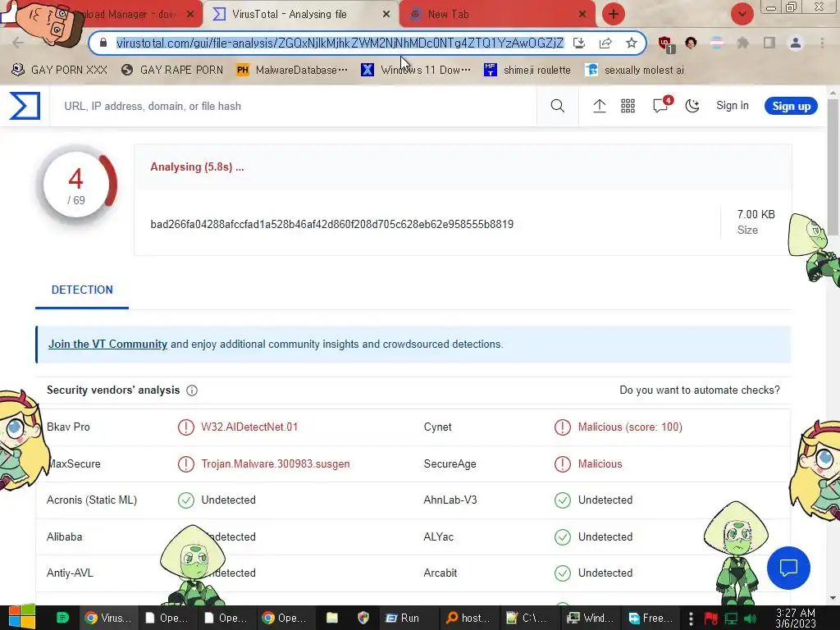Select the DETECTION tab

(82, 290)
